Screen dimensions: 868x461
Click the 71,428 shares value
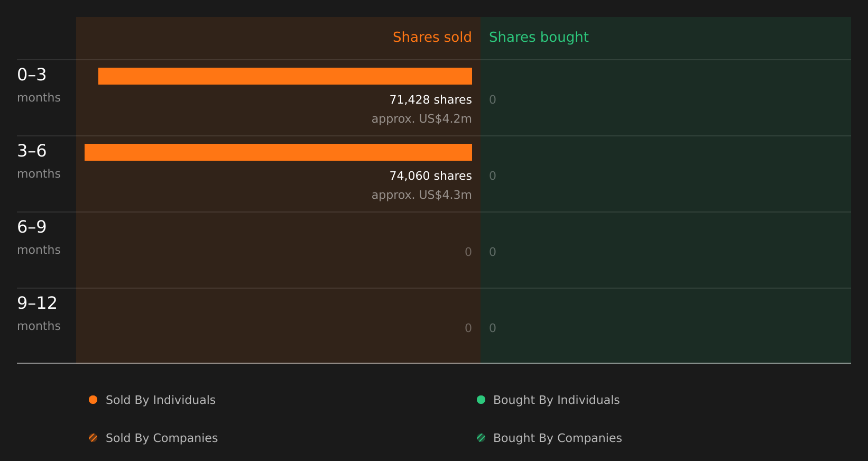[430, 99]
